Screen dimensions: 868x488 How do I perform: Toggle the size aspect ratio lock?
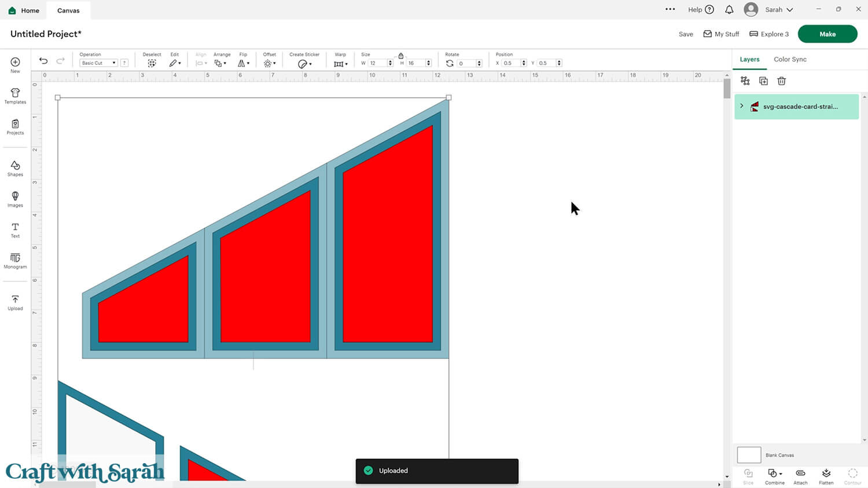click(x=400, y=56)
